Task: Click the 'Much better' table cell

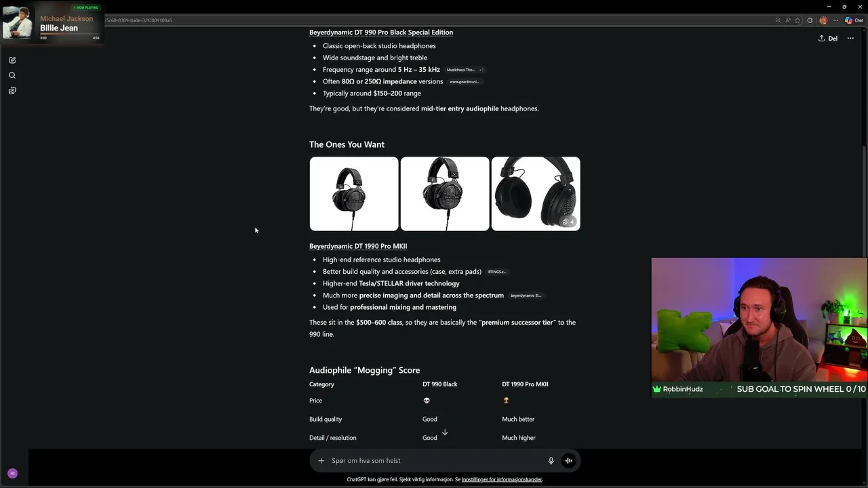Action: pyautogui.click(x=518, y=420)
